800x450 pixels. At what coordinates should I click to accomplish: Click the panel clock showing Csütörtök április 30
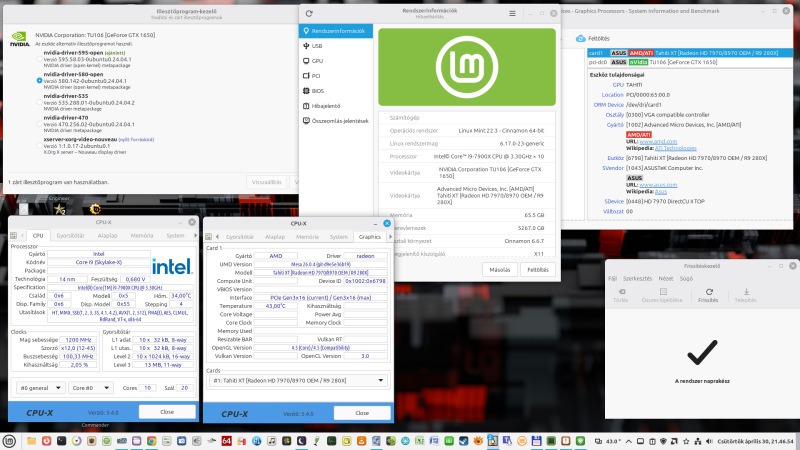pos(756,441)
